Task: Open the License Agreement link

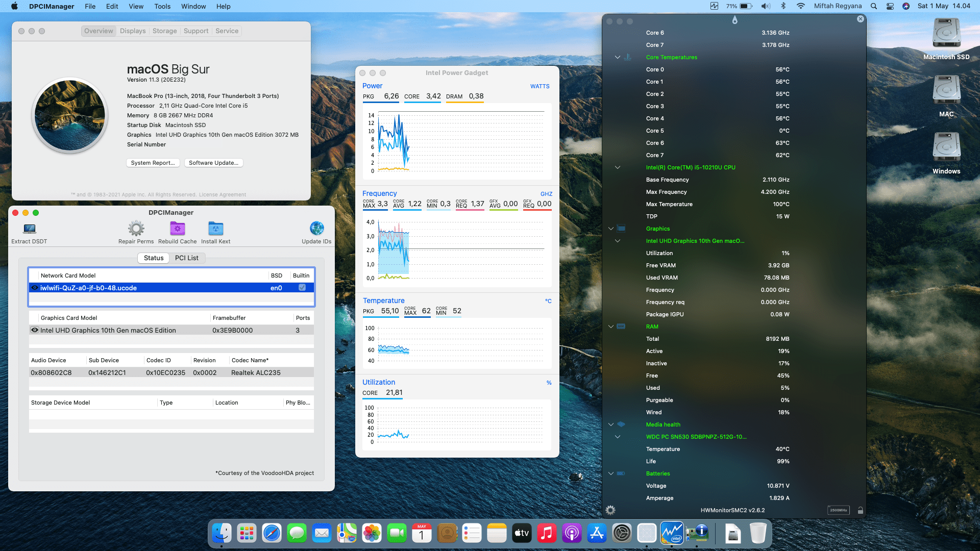Action: tap(223, 195)
